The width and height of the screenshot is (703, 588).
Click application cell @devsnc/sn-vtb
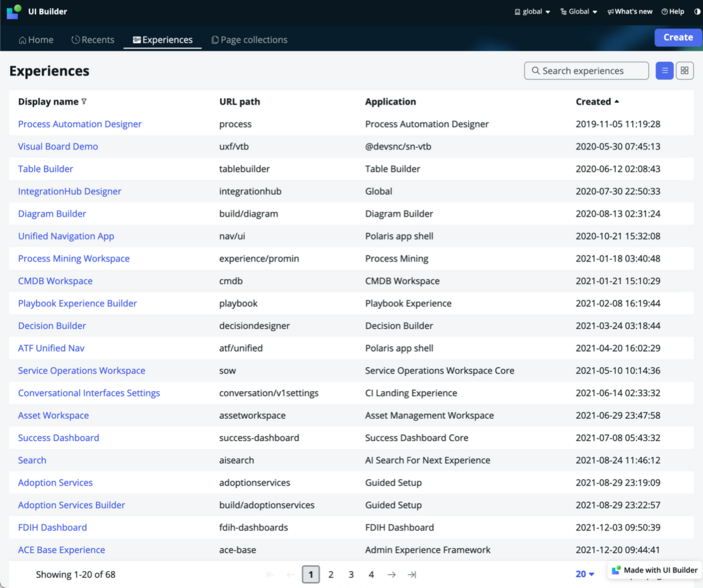pos(398,147)
